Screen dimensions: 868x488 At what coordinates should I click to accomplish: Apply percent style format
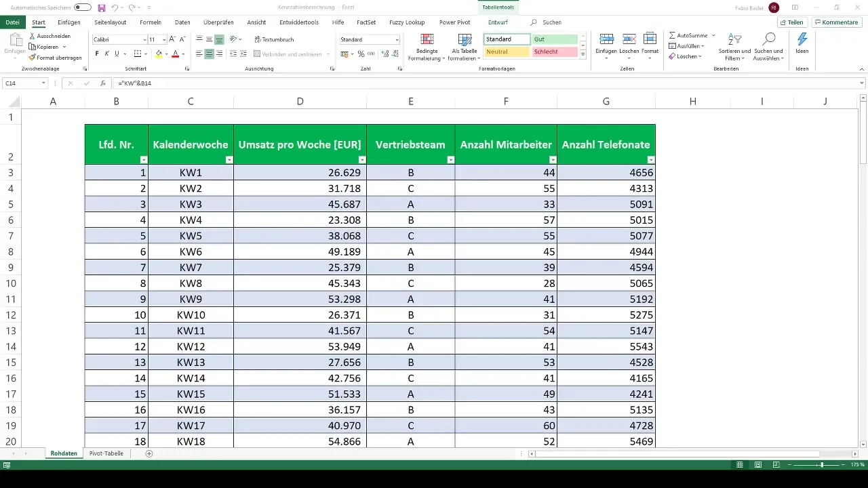[x=361, y=54]
